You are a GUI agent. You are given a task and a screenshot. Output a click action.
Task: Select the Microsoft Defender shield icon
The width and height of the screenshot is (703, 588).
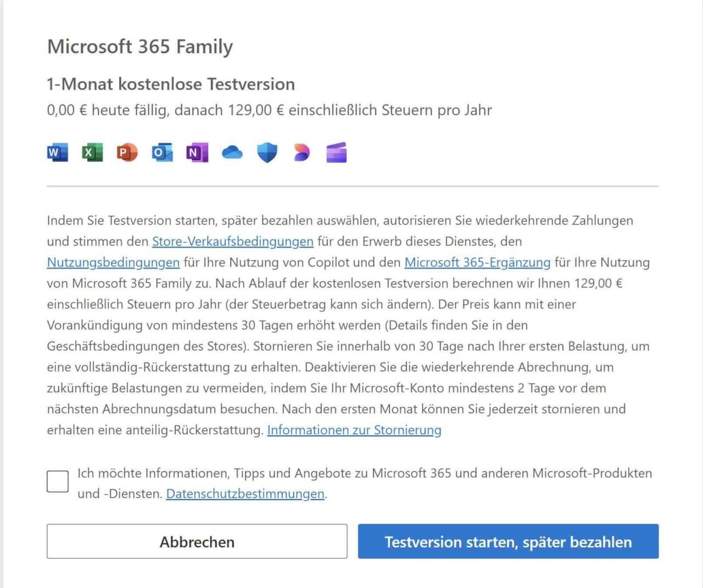tap(267, 153)
